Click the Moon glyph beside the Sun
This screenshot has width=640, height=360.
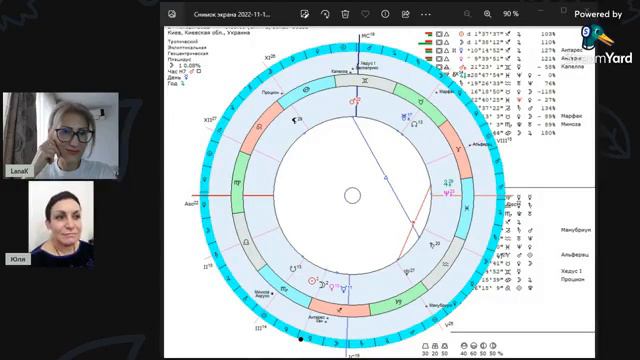322,285
